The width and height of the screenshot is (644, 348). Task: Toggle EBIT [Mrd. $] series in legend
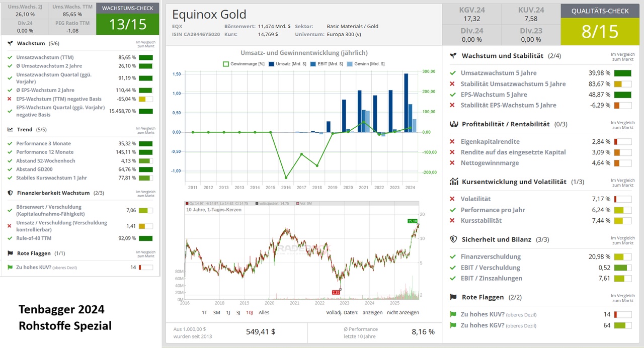click(313, 64)
